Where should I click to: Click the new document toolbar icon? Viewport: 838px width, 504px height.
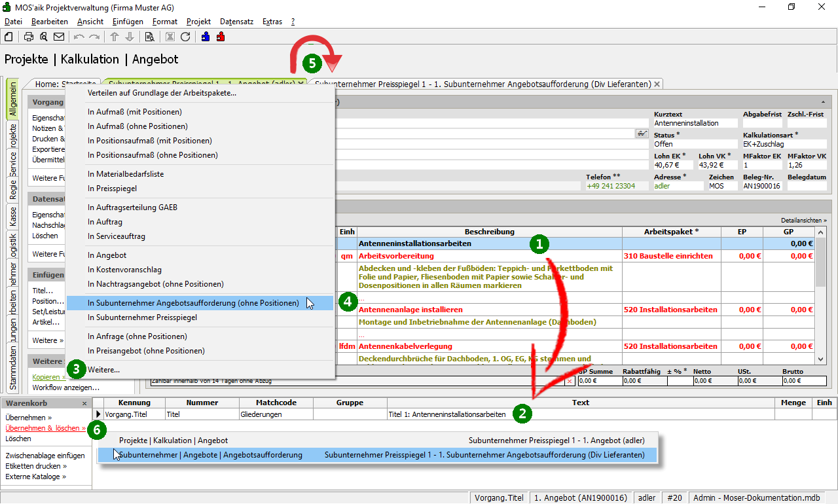(x=9, y=37)
